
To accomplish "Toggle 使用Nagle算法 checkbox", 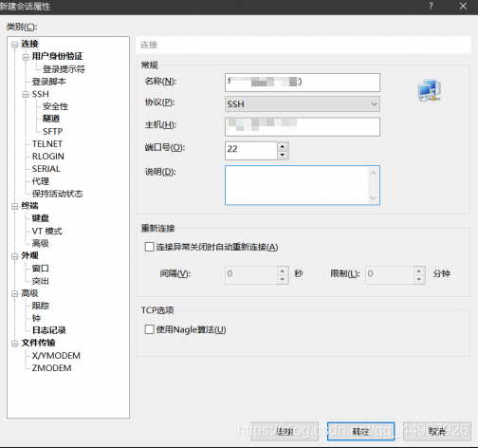I will [149, 329].
